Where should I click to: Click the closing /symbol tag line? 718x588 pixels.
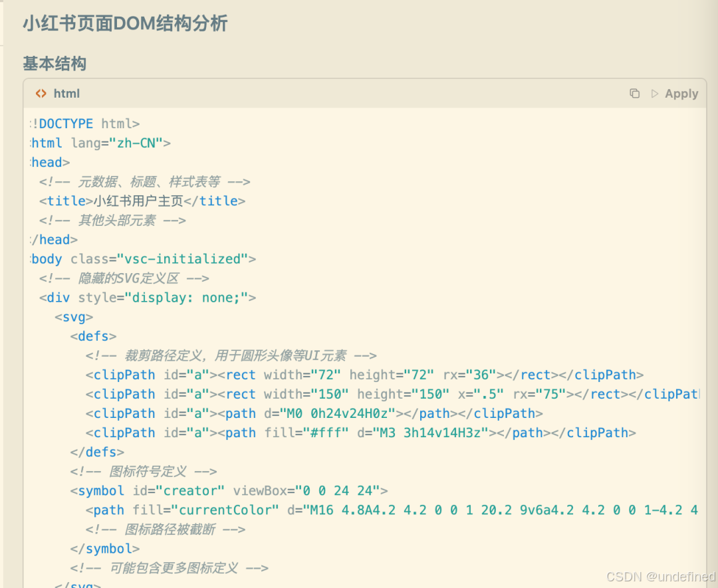[105, 549]
